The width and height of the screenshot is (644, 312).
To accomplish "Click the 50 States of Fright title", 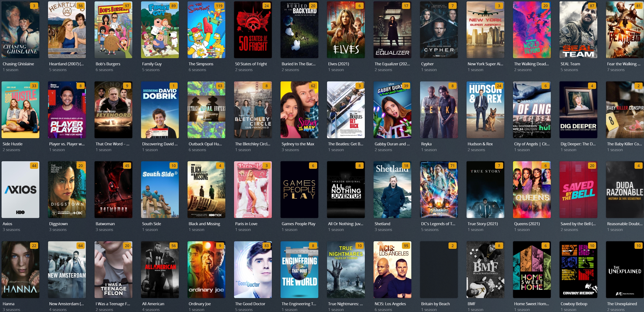I will (x=251, y=64).
